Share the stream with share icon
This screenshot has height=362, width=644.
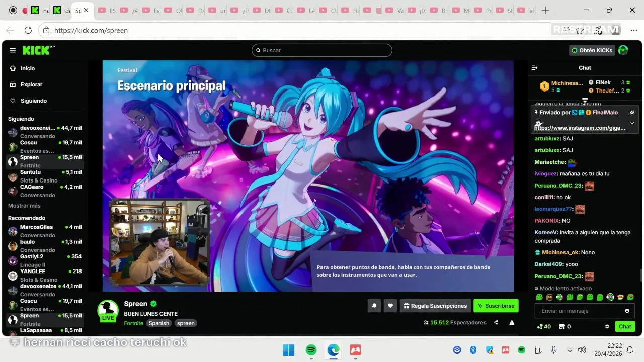(496, 323)
